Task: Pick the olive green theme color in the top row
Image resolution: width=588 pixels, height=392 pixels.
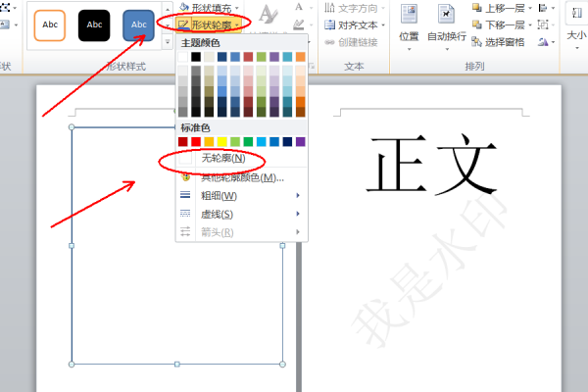Action: pyautogui.click(x=262, y=57)
